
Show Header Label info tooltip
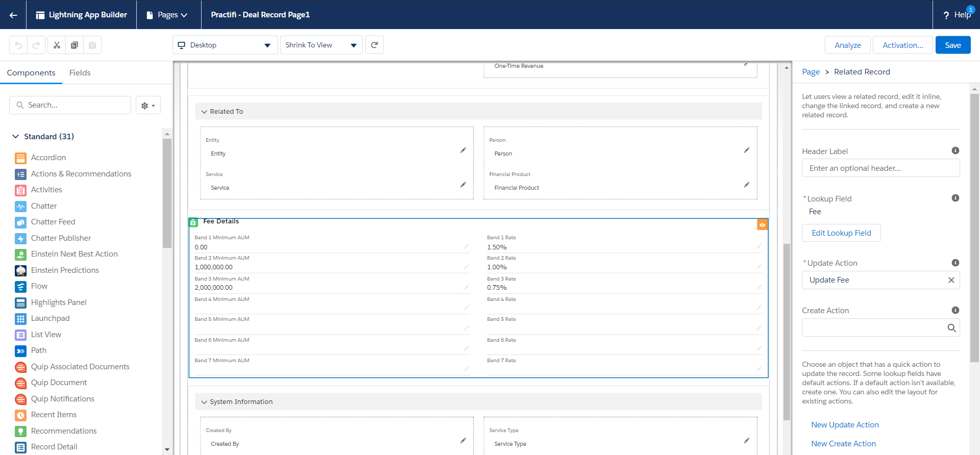(955, 150)
